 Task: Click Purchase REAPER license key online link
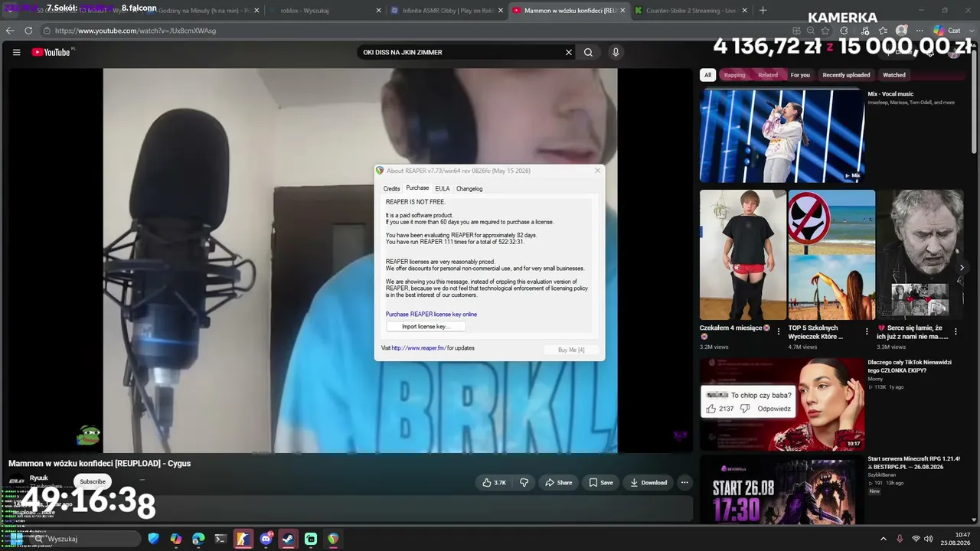431,314
